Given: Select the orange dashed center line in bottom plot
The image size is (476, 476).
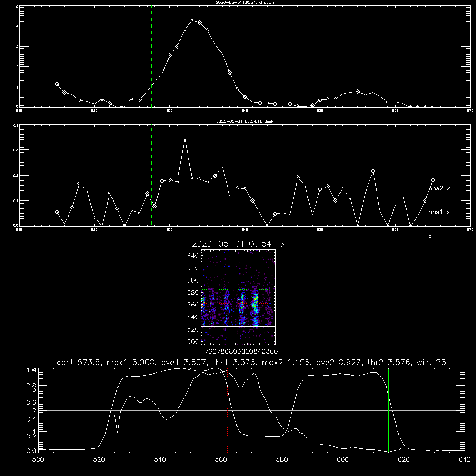Looking at the screenshot, I should pyautogui.click(x=262, y=410).
